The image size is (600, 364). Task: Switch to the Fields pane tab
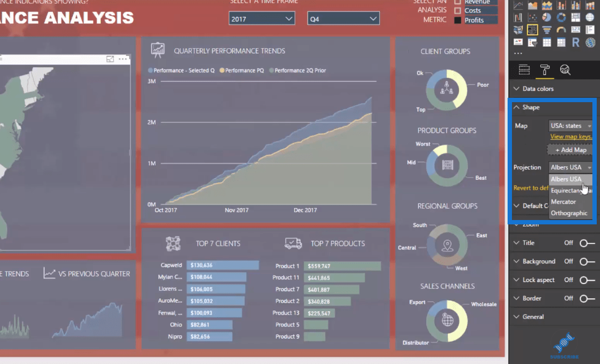(524, 70)
